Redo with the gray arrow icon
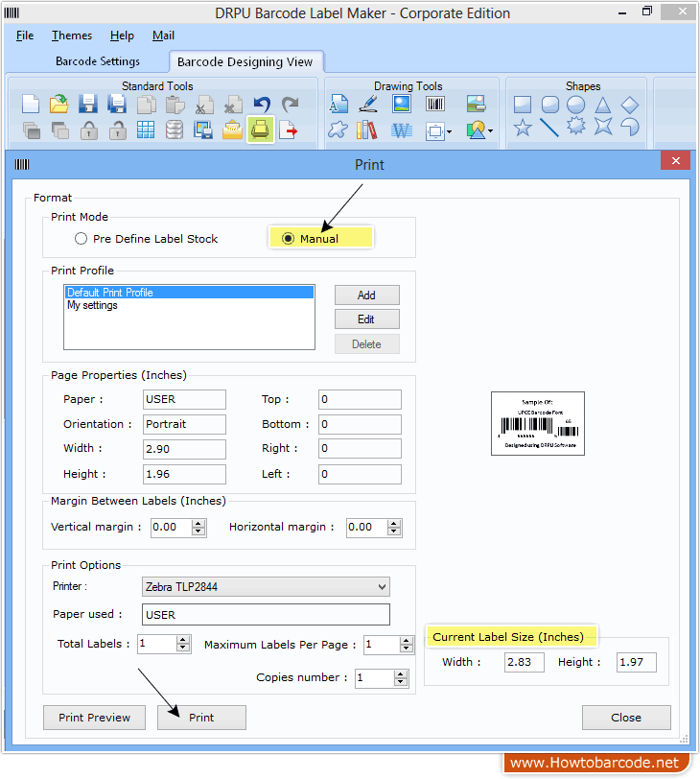The width and height of the screenshot is (700, 779). click(291, 105)
